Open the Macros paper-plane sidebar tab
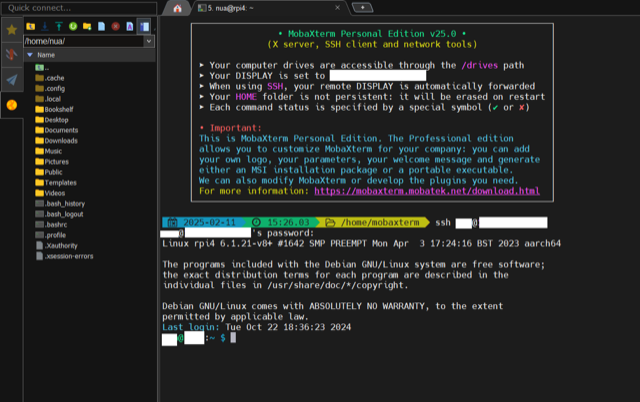The height and width of the screenshot is (402, 640). tap(11, 80)
